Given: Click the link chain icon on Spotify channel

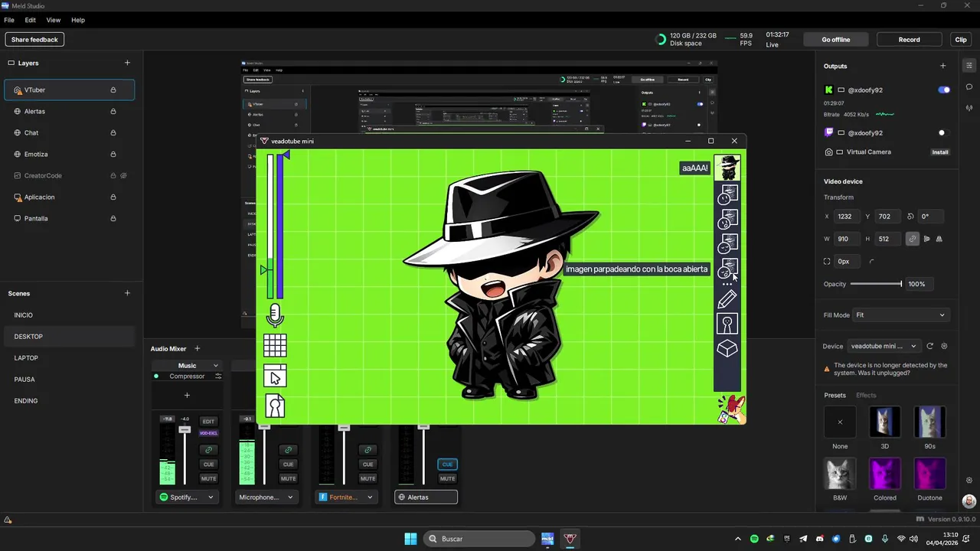Looking at the screenshot, I should tap(208, 450).
